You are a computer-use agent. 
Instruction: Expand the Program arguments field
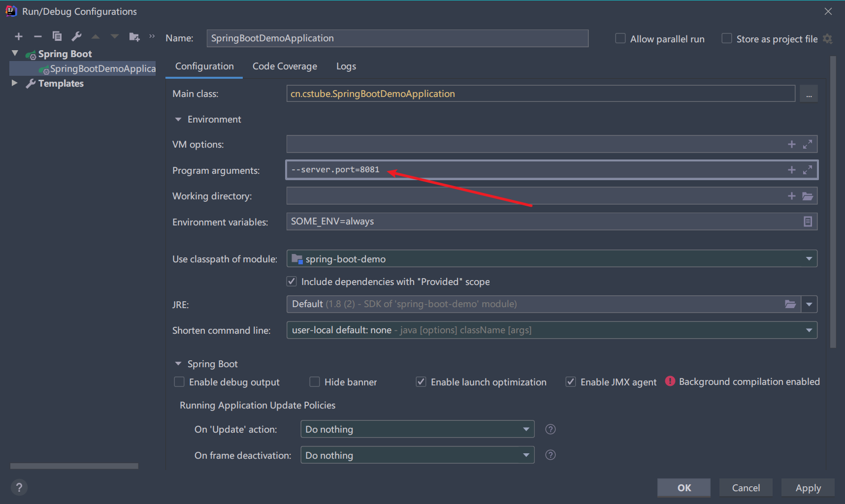click(x=808, y=170)
